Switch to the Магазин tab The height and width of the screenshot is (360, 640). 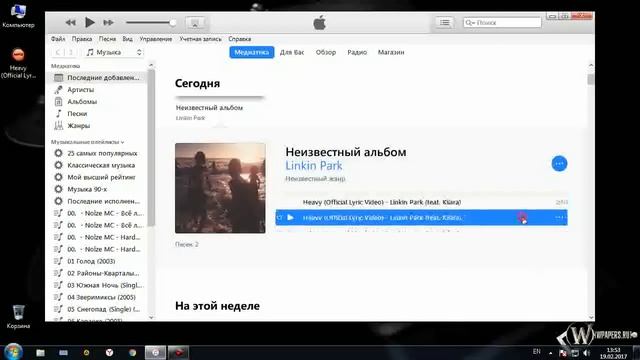coord(391,52)
